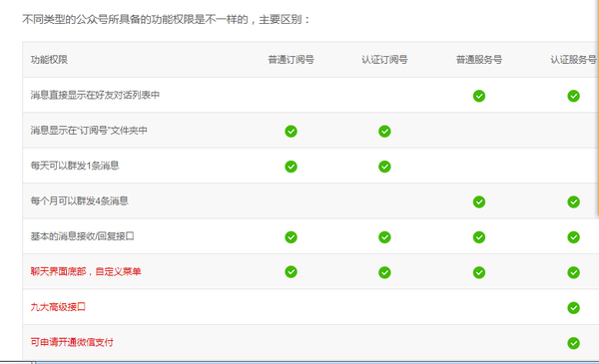Viewport: 599px width, 364px height.
Task: Click the 消息显示在"订阅号"文件夹中 row label
Action: [x=89, y=131]
